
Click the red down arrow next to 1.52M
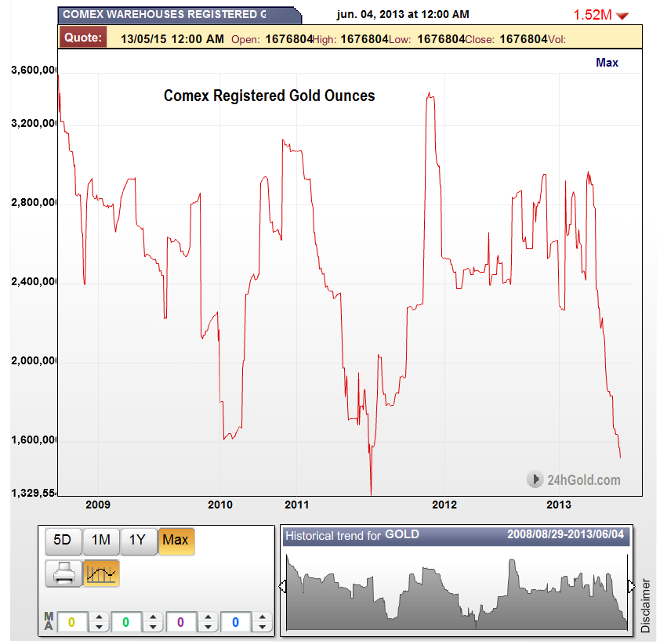[622, 16]
